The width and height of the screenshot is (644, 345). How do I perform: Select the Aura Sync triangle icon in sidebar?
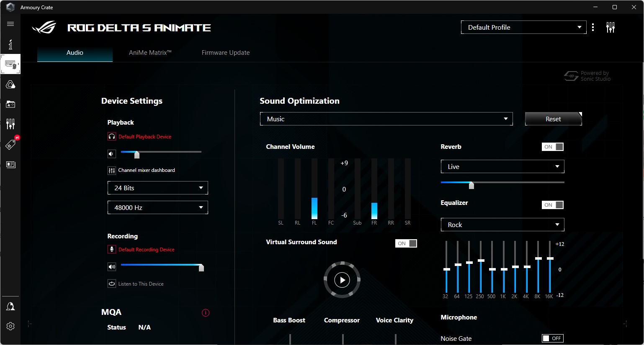click(10, 84)
